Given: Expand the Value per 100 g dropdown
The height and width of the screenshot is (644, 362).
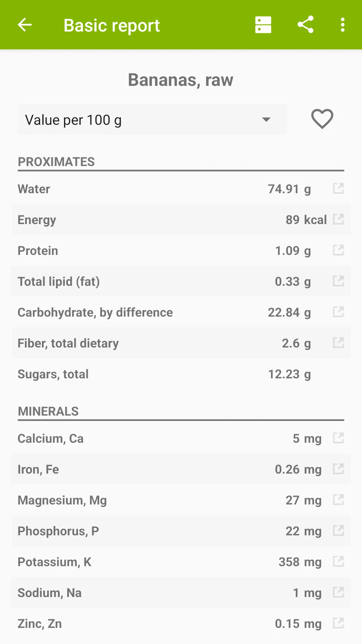Looking at the screenshot, I should (x=153, y=120).
